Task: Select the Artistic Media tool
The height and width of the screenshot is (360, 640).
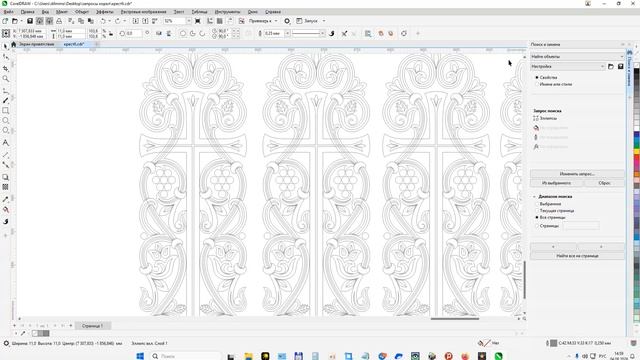Action: (5, 100)
